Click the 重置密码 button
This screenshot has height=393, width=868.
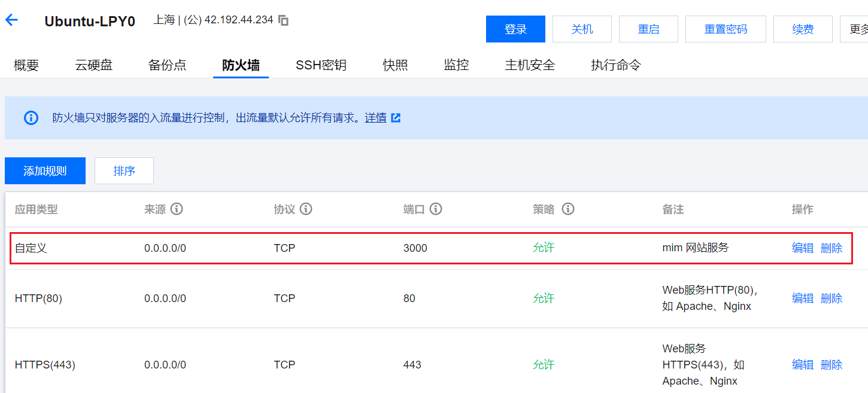[726, 29]
